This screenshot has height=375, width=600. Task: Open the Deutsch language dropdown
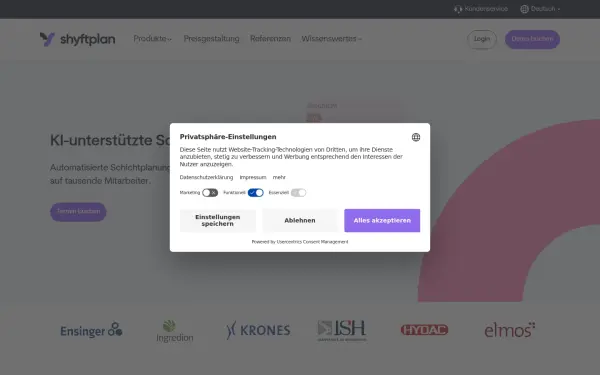click(540, 9)
